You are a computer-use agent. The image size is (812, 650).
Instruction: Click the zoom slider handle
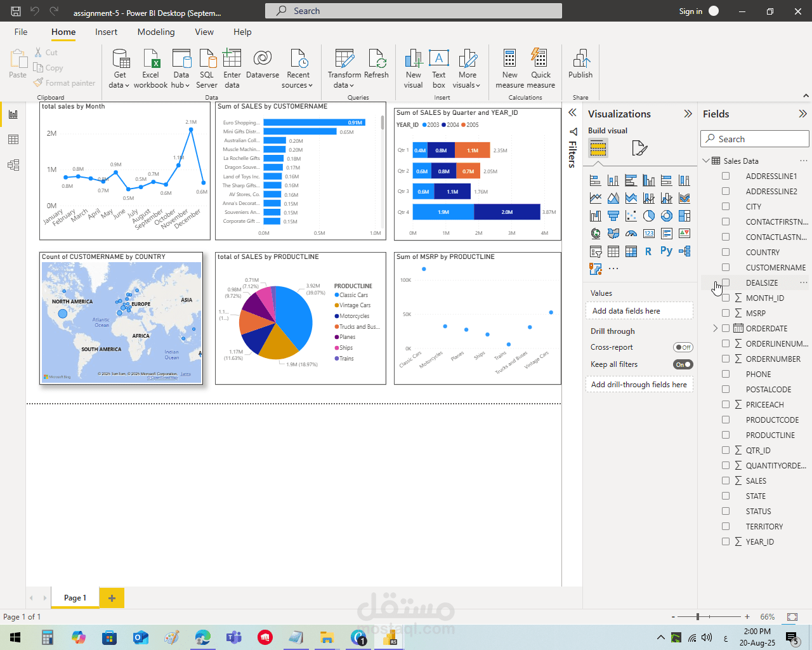point(698,616)
